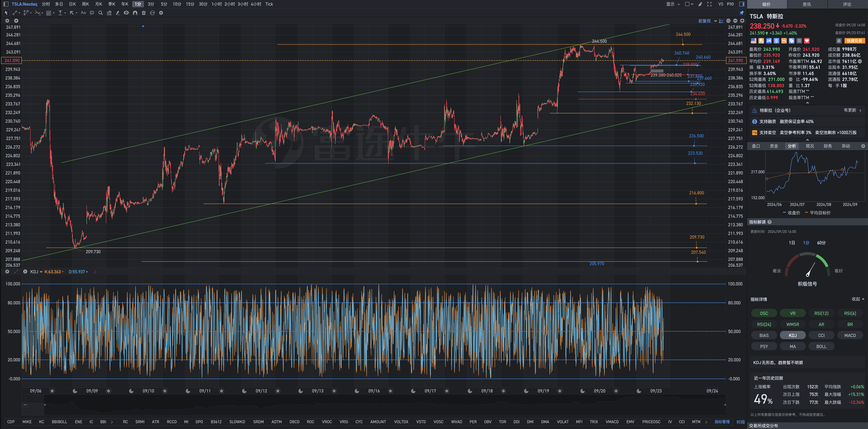Open the 评论 comments tab
The image size is (868, 429).
pyautogui.click(x=847, y=4)
